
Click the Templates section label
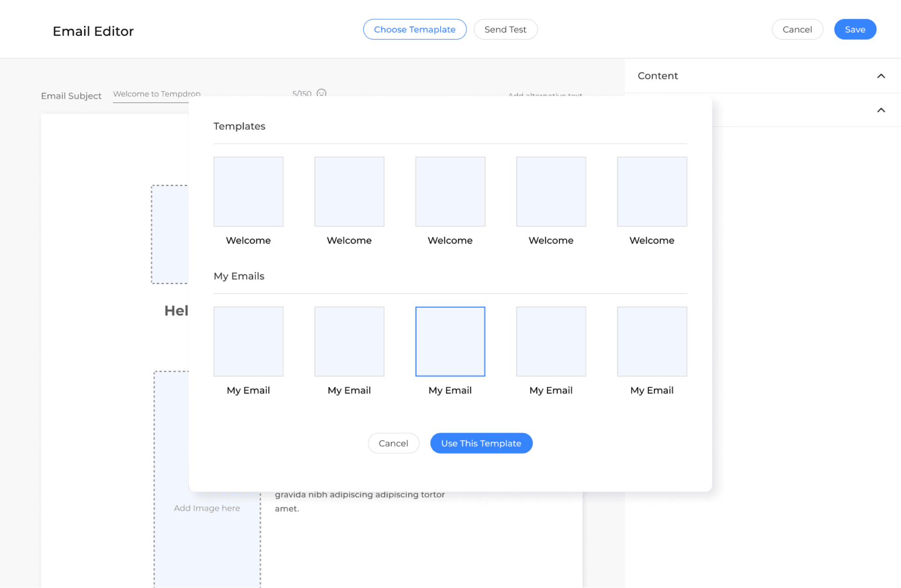pos(240,126)
